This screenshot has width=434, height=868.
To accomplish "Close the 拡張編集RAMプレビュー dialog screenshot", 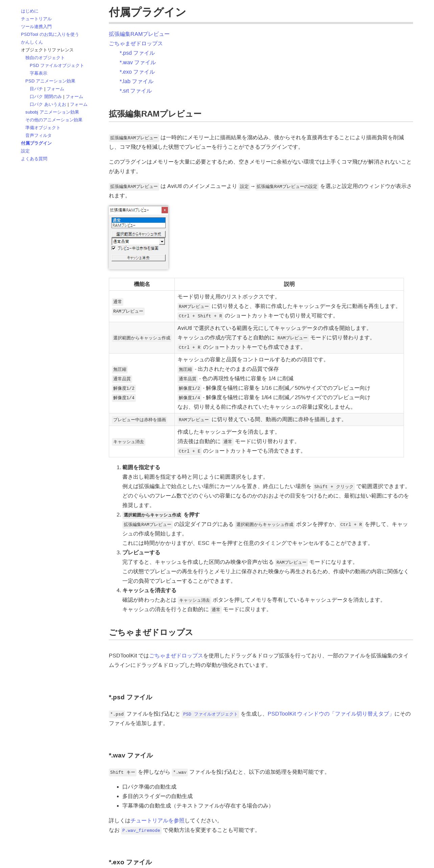I will (x=165, y=210).
